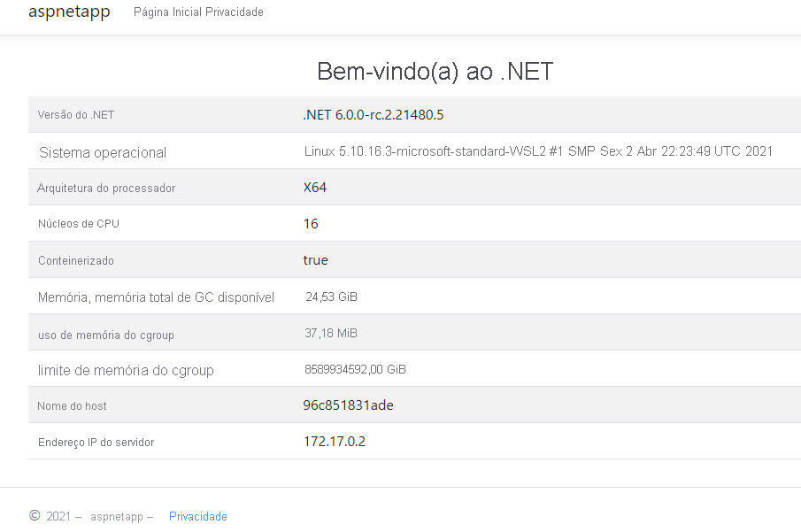Click the aspnetapp brand logo
801x532 pixels.
pyautogui.click(x=69, y=12)
